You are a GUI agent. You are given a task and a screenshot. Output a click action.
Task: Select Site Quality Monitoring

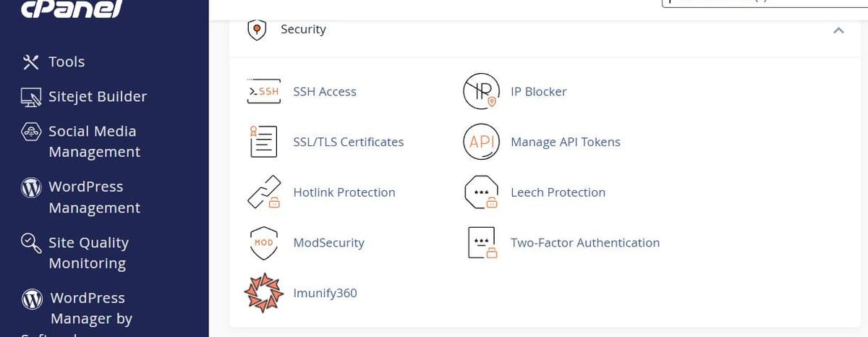[x=75, y=253]
